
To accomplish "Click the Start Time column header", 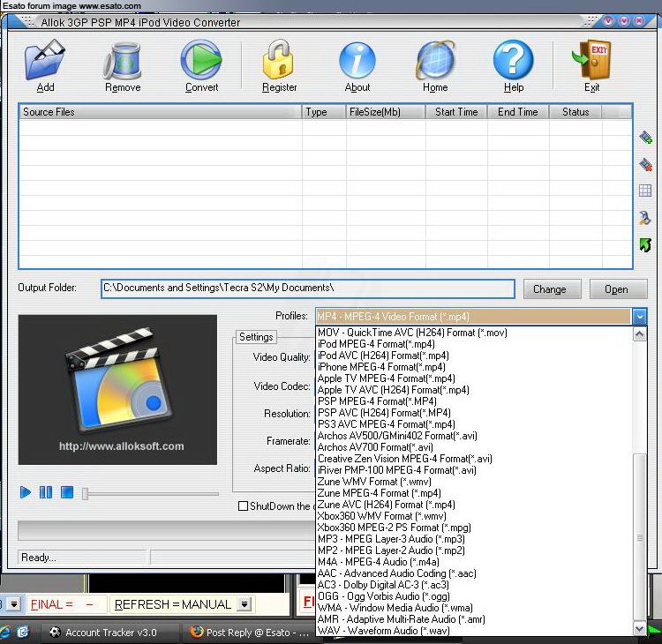I will click(456, 112).
